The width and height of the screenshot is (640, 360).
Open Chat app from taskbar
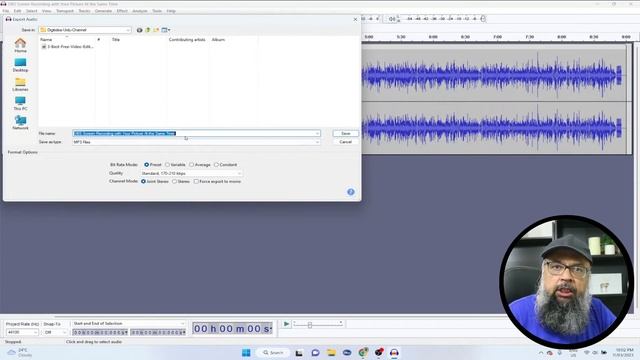[x=315, y=353]
